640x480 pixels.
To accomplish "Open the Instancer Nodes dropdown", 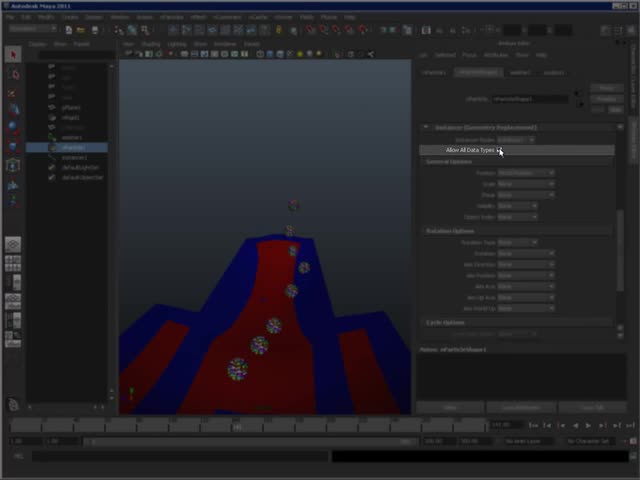I will coord(516,140).
